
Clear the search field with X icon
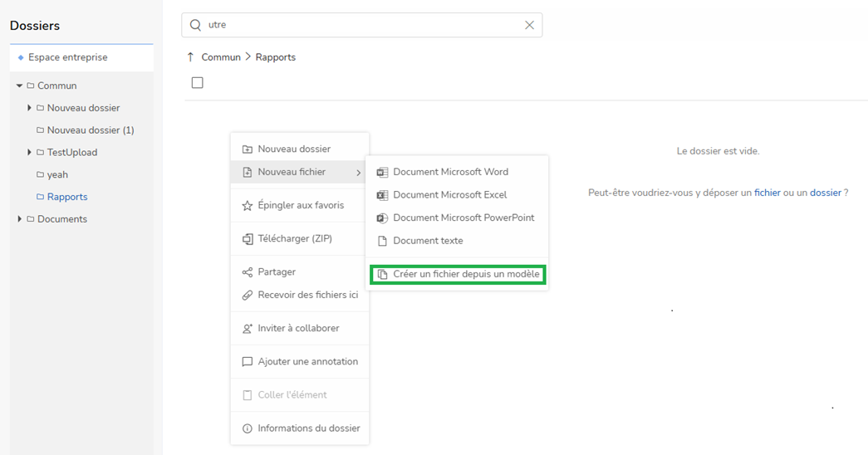[529, 25]
